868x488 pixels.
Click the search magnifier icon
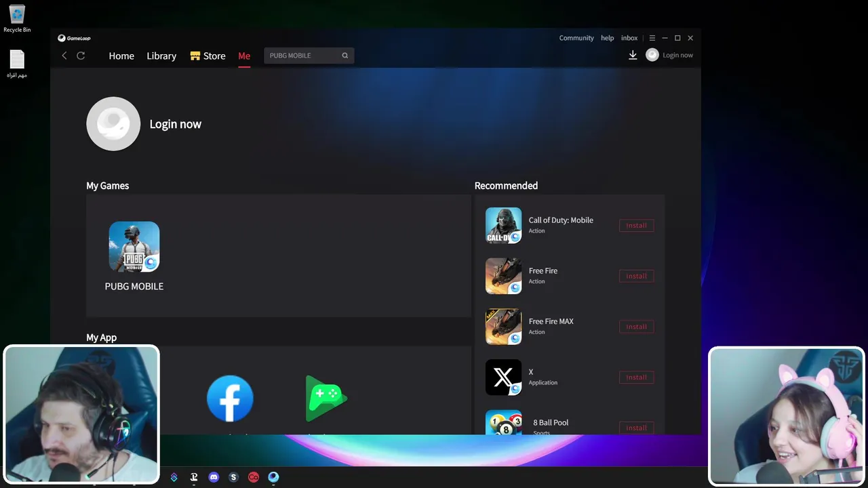(345, 56)
